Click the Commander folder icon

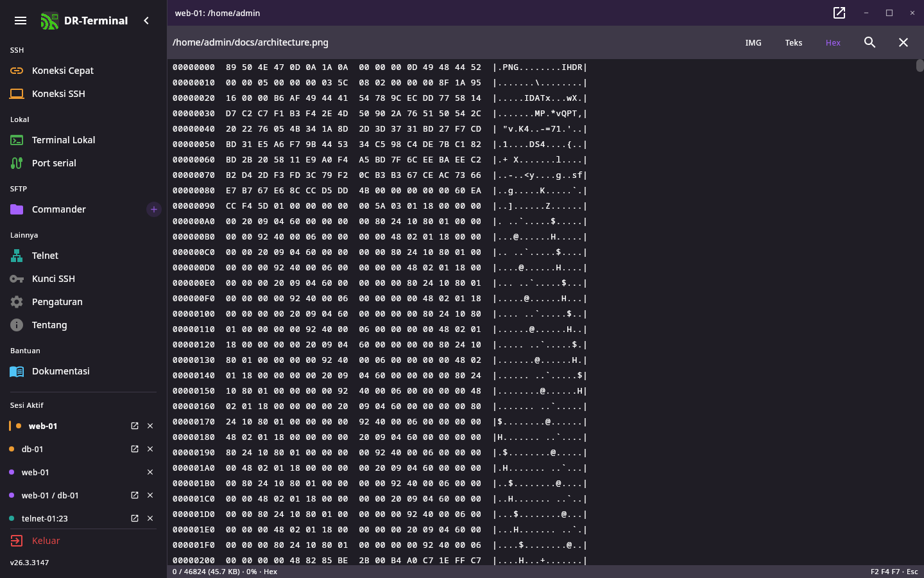[x=17, y=209]
